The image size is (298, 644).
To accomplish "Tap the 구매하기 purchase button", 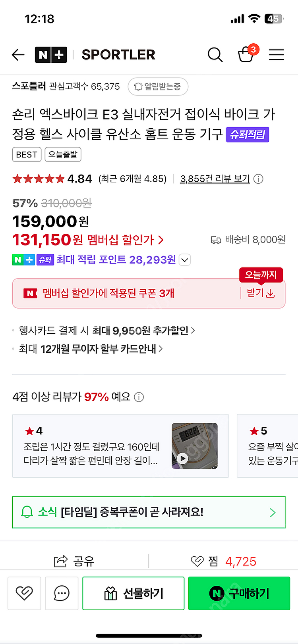I will point(239,593).
